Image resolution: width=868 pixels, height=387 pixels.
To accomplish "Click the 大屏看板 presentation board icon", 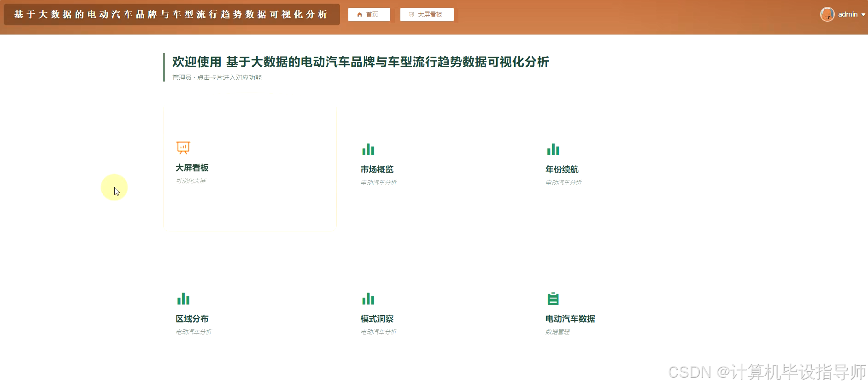I will point(183,147).
